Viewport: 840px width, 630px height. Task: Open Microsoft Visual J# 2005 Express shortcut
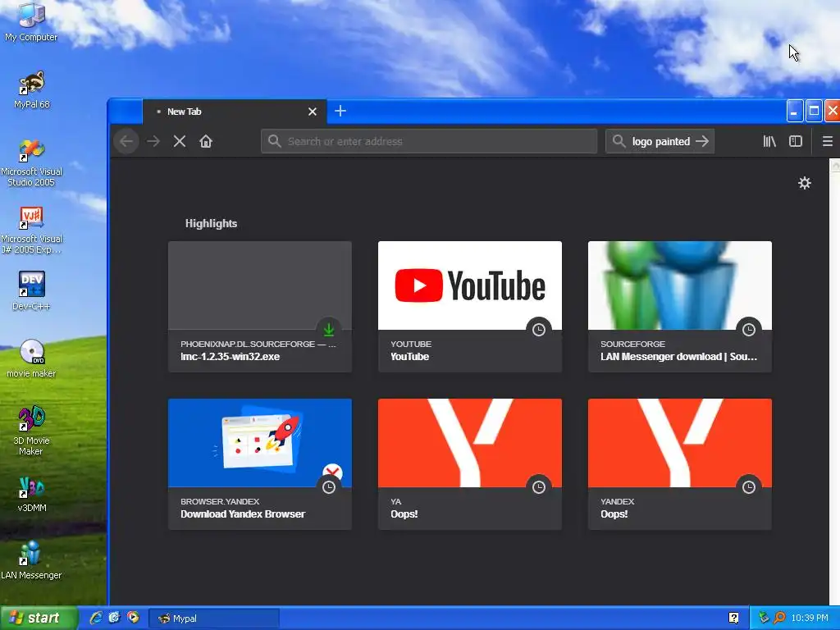pyautogui.click(x=31, y=231)
